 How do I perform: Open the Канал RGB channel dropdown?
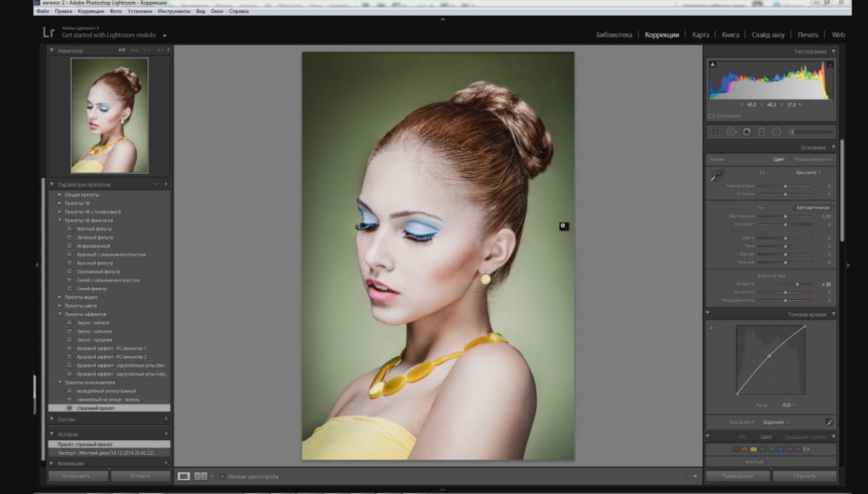pos(788,405)
